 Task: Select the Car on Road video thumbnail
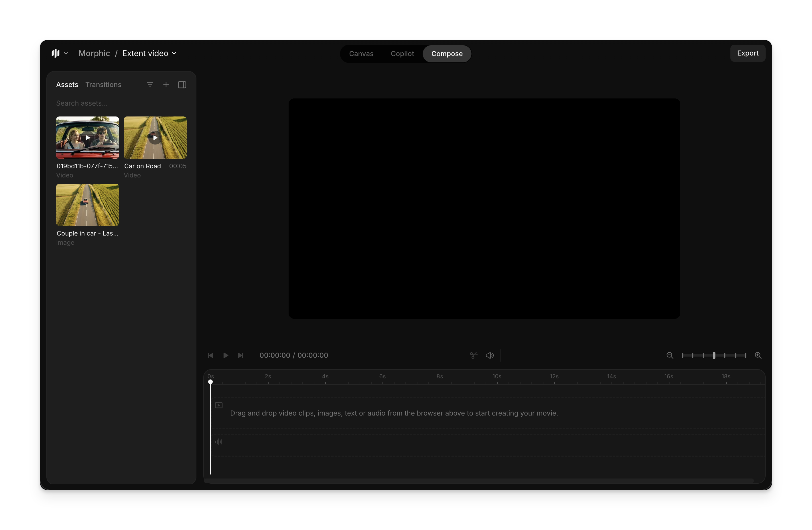pyautogui.click(x=155, y=138)
